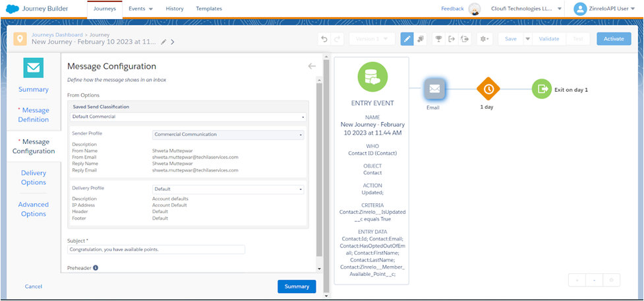Go to the Message Definition step

click(33, 115)
